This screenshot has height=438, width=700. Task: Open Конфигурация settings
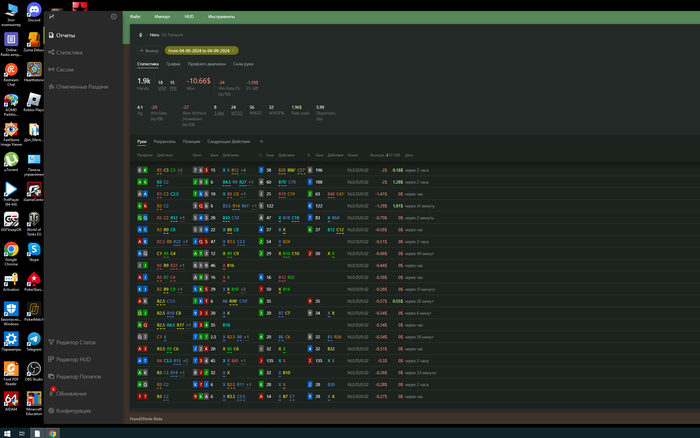(74, 410)
